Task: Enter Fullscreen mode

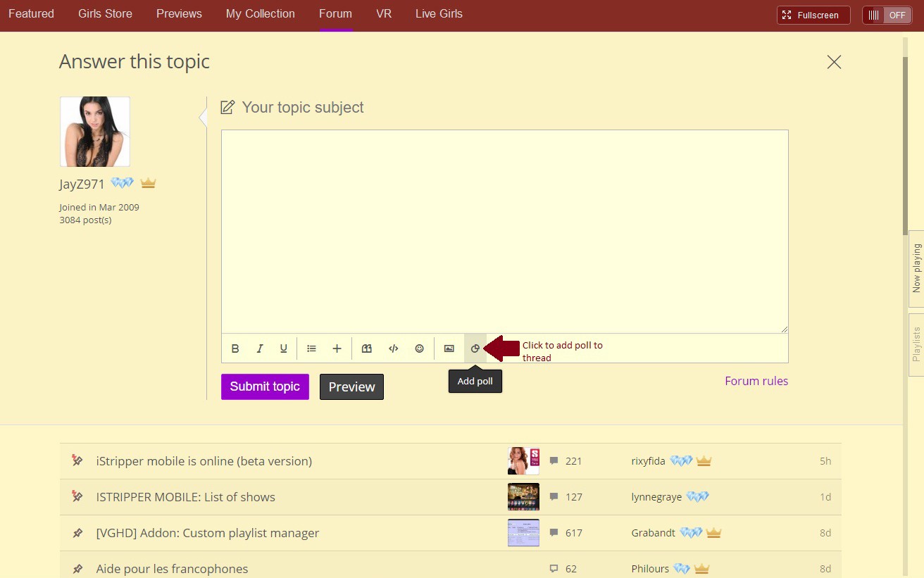Action: pos(813,15)
